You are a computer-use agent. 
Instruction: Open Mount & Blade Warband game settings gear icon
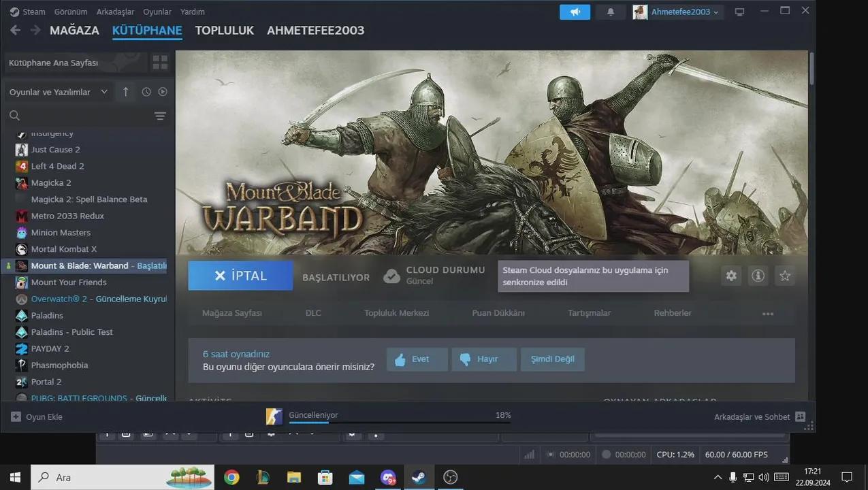(730, 276)
